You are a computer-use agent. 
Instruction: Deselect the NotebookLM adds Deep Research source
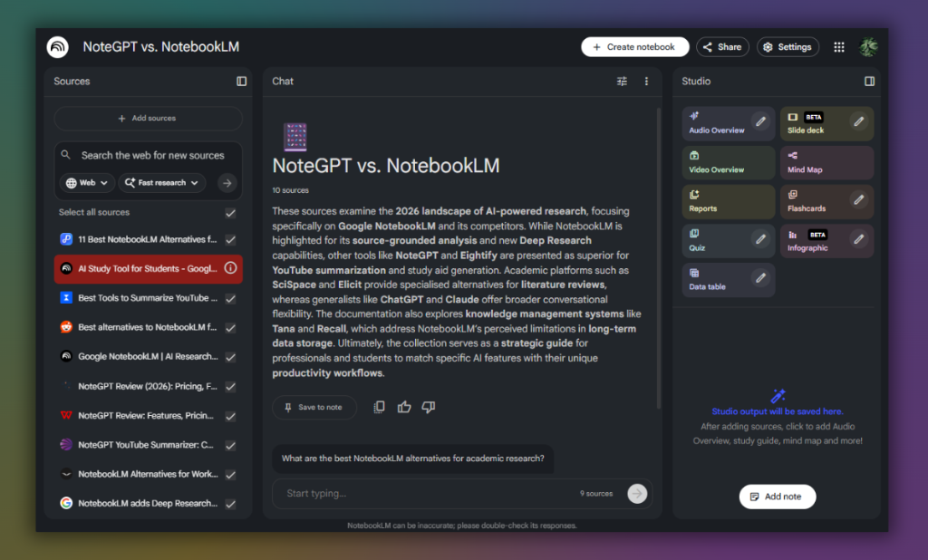click(229, 503)
